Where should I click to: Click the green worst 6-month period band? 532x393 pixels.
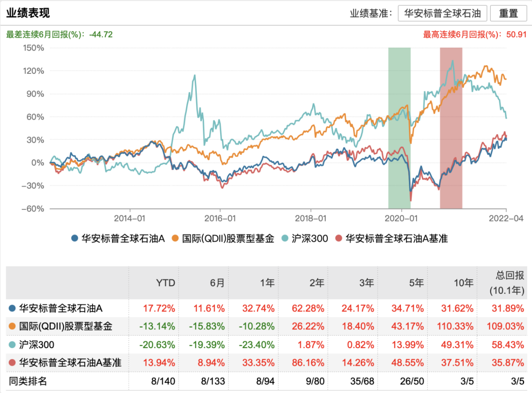(399, 126)
